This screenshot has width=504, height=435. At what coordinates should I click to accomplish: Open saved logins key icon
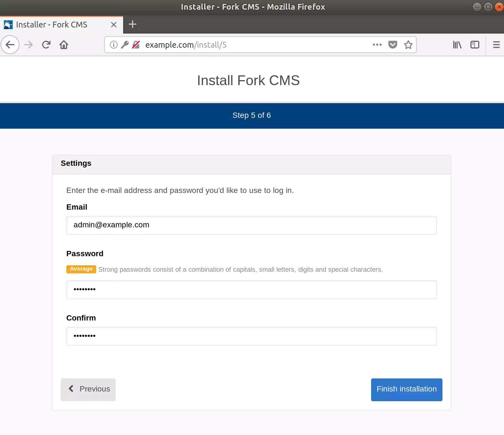tap(125, 45)
